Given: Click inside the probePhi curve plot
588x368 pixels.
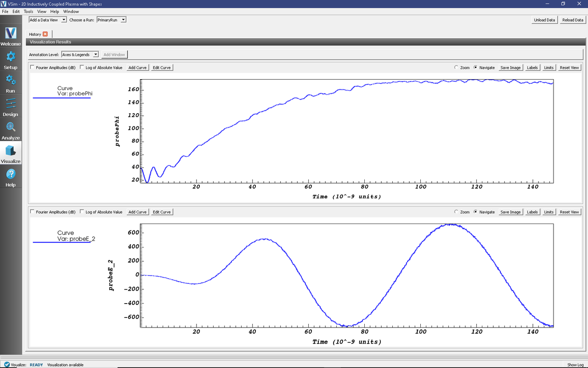Looking at the screenshot, I should click(347, 131).
